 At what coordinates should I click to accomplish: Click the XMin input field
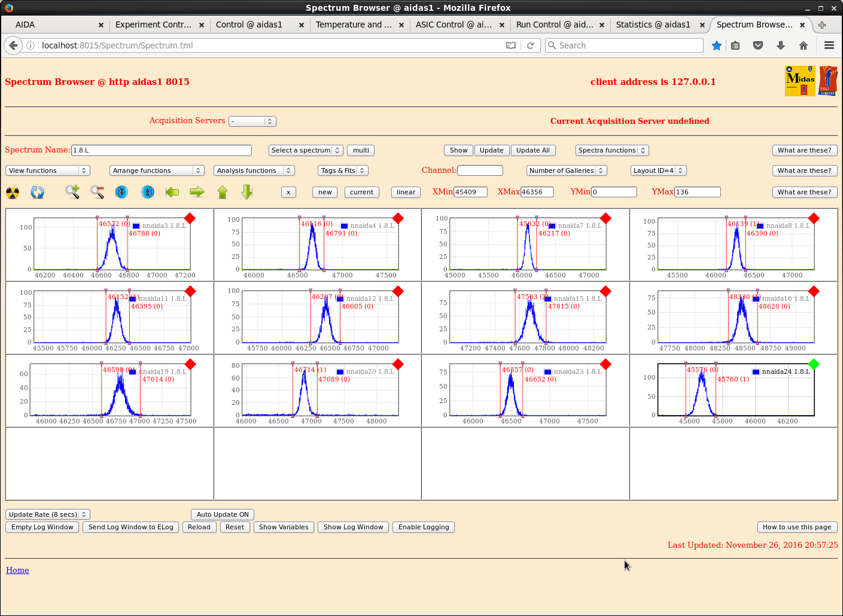(470, 192)
